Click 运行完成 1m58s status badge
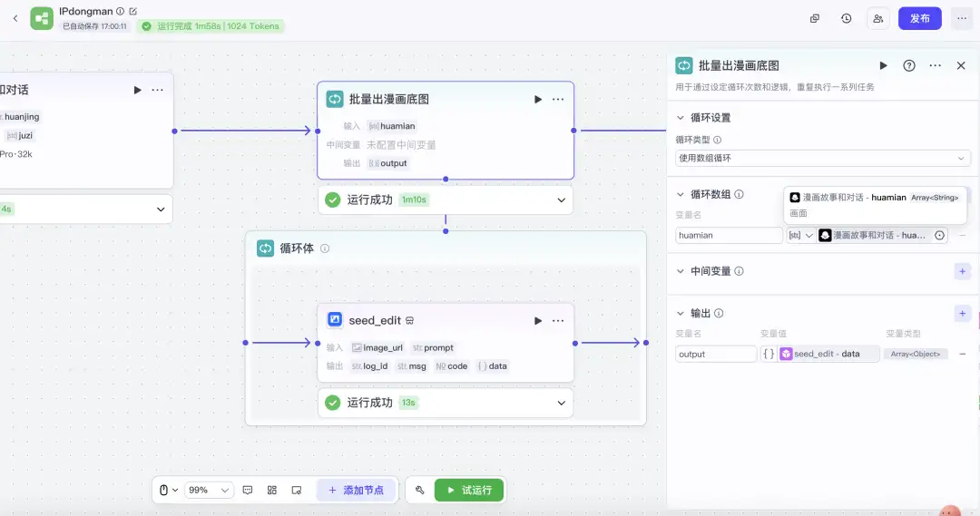The width and height of the screenshot is (980, 516). pos(211,26)
